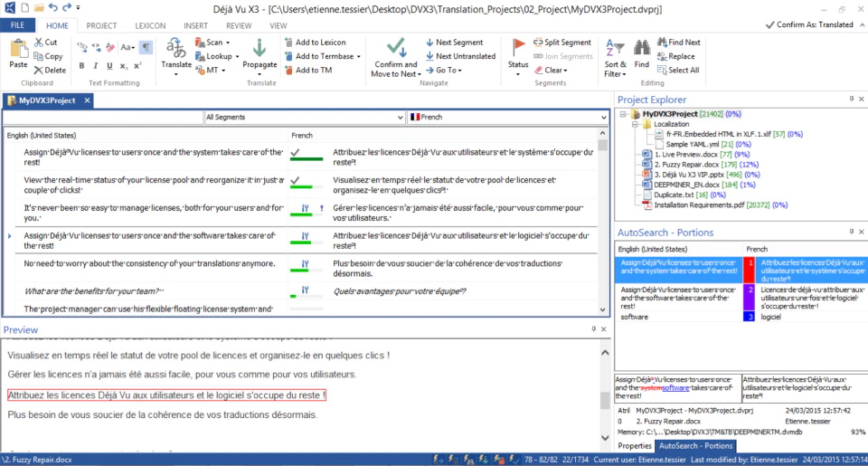This screenshot has height=466, width=868.
Task: Toggle superscript formatting
Action: point(137,66)
